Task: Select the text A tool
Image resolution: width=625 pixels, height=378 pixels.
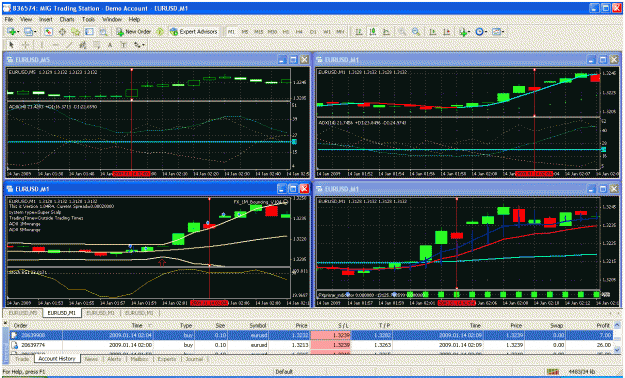Action: tap(110, 45)
